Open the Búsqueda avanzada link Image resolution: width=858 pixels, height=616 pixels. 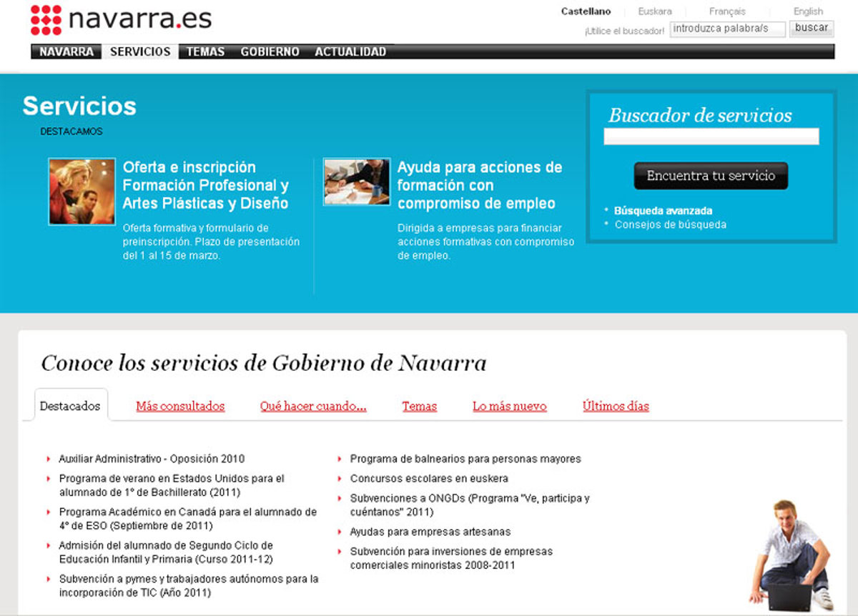(663, 211)
